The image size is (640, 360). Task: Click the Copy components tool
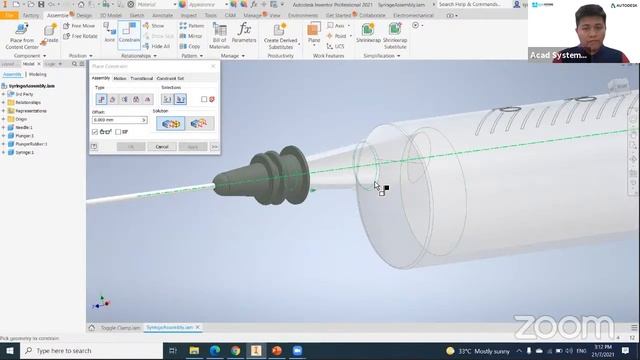coord(190,47)
